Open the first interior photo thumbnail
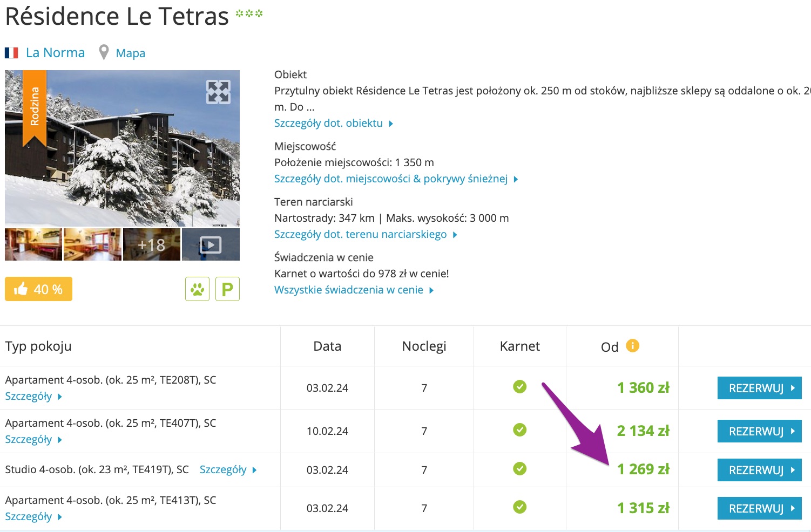 (x=33, y=244)
